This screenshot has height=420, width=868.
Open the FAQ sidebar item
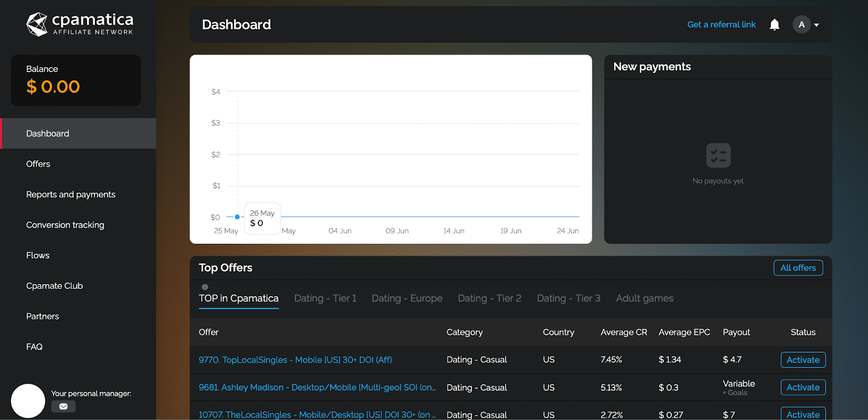[x=34, y=347]
